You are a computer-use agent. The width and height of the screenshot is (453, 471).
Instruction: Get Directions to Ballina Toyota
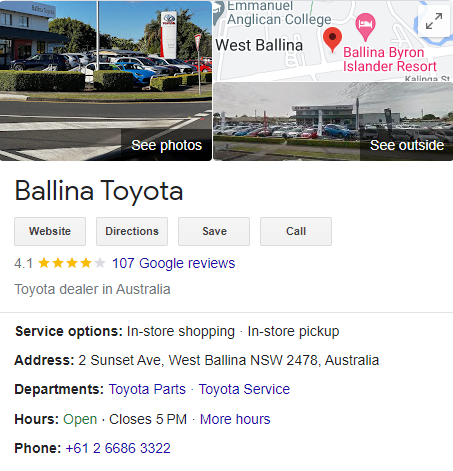pos(132,231)
